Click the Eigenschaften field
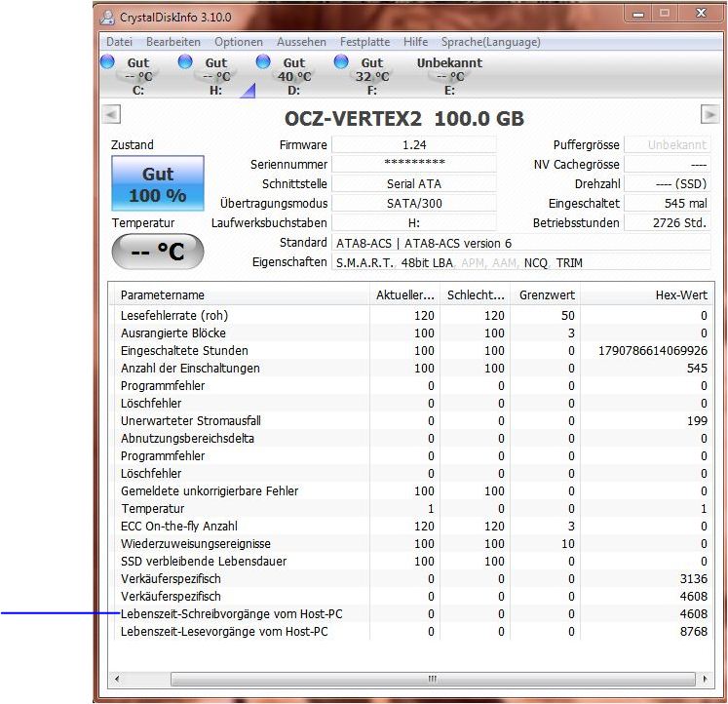The image size is (728, 704). click(521, 262)
